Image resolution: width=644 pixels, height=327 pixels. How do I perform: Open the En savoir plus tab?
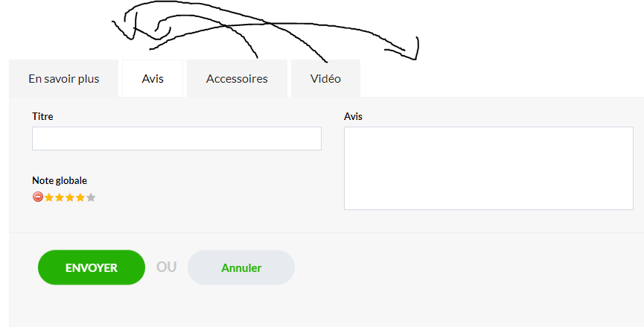click(64, 78)
